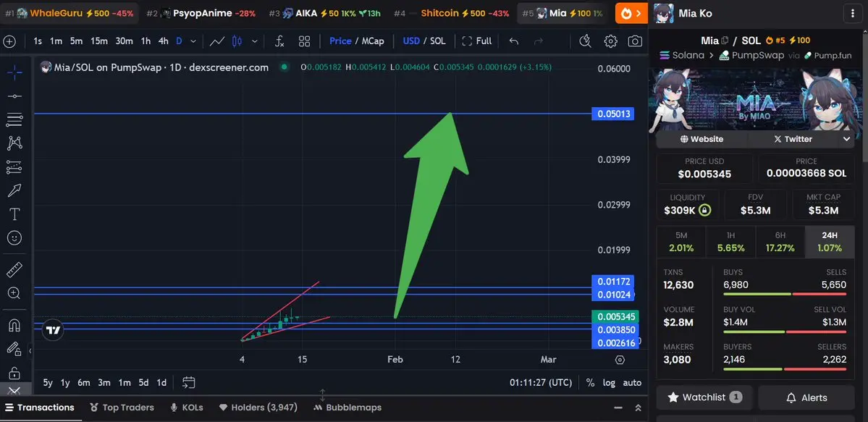
Task: Click the 0.05013 price level label
Action: click(612, 114)
